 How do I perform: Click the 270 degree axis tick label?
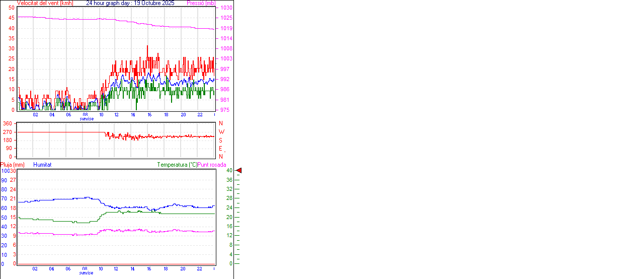coord(8,132)
